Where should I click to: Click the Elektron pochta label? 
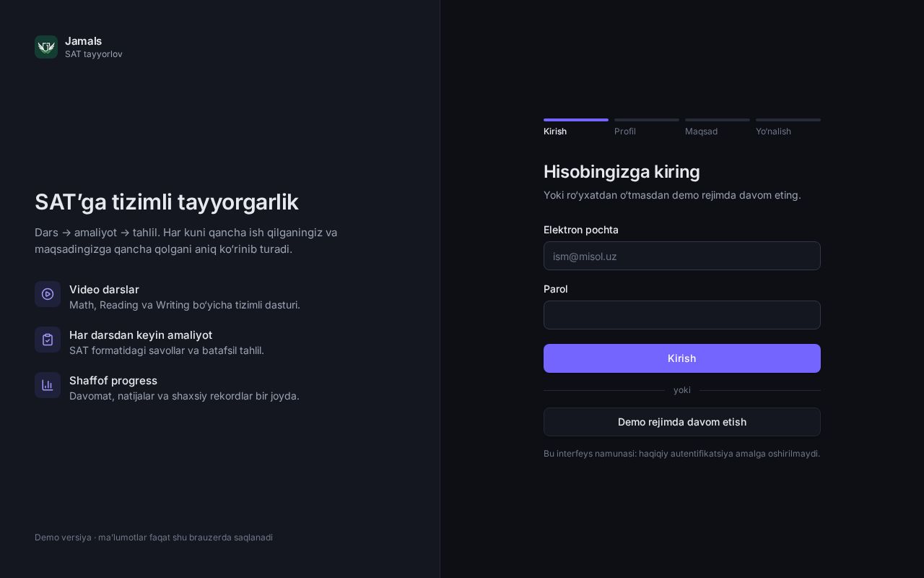[581, 230]
